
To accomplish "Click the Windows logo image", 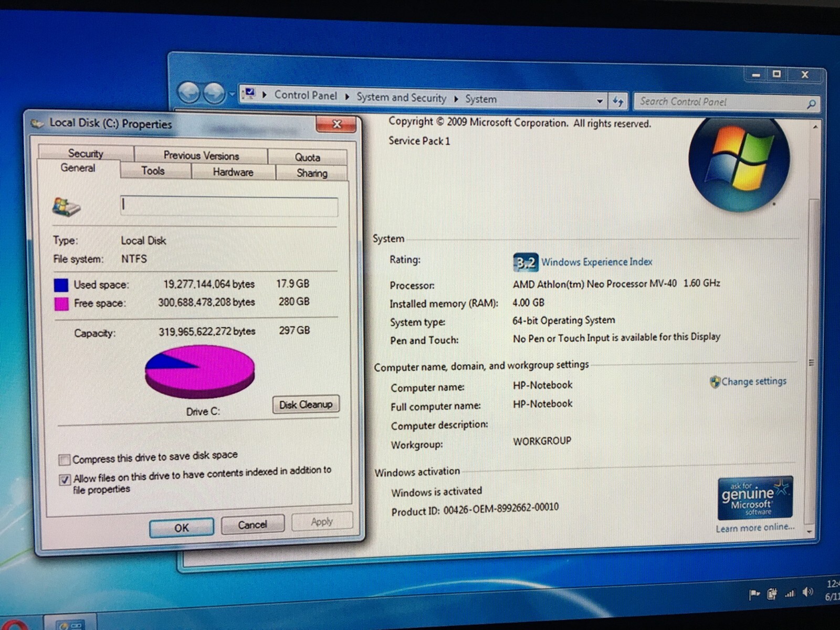I will pos(739,164).
